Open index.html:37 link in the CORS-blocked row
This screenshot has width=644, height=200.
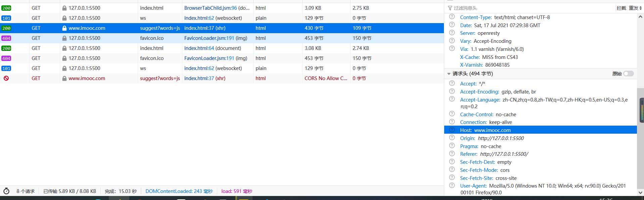pos(199,78)
